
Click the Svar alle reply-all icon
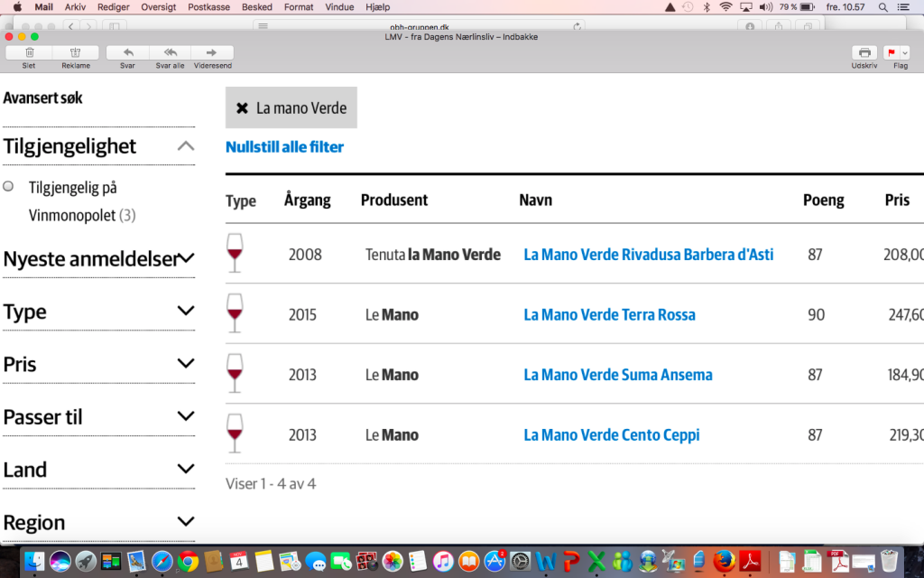click(x=170, y=52)
